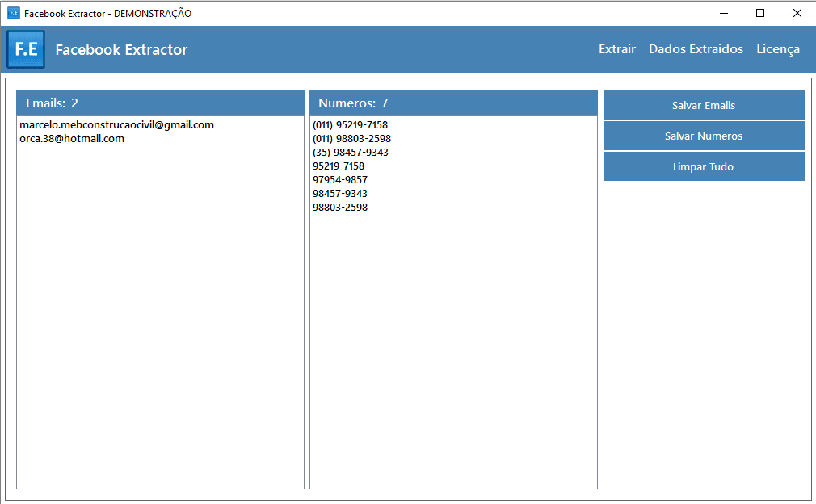Click the Emails: 2 list header

(x=160, y=103)
